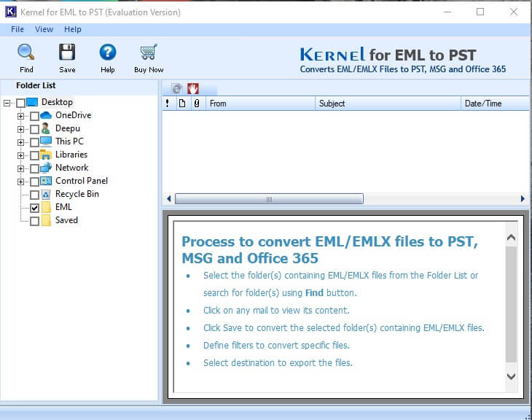Screen dimensions: 532x420
Task: Click the refresh icon above the mail list
Action: [x=177, y=89]
